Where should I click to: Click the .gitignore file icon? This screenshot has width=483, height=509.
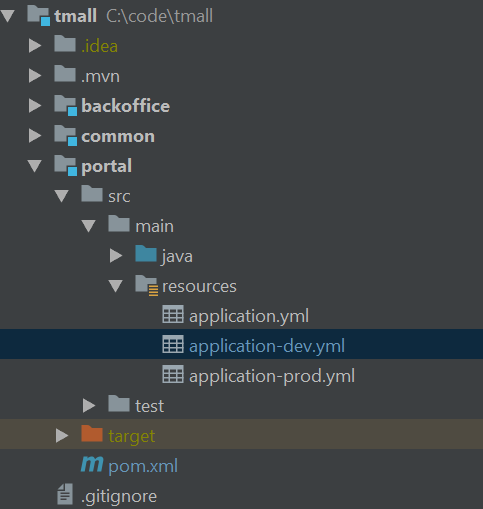tap(65, 494)
